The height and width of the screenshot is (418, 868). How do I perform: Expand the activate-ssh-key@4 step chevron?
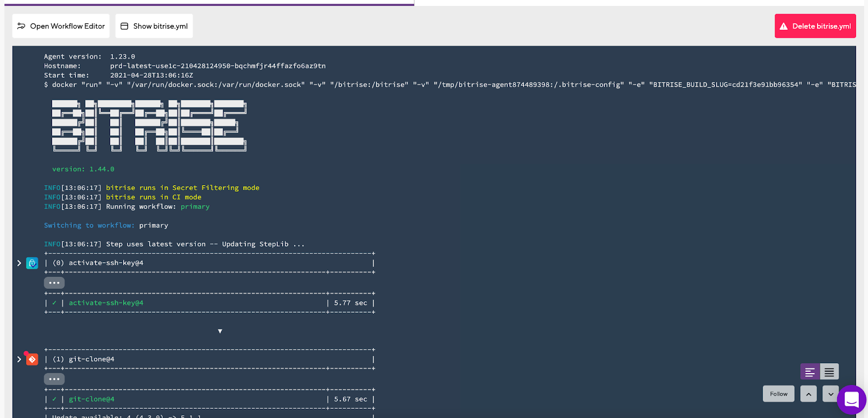19,263
